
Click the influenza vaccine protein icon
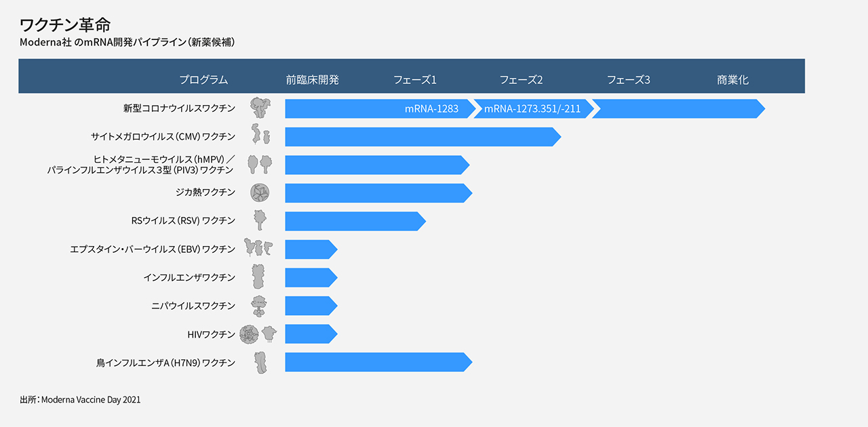coord(258,277)
